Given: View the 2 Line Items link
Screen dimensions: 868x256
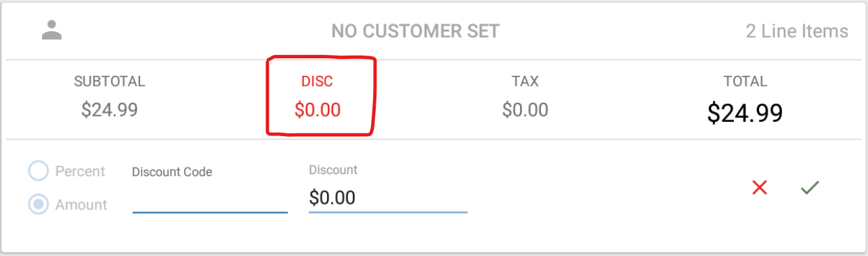Looking at the screenshot, I should 797,30.
